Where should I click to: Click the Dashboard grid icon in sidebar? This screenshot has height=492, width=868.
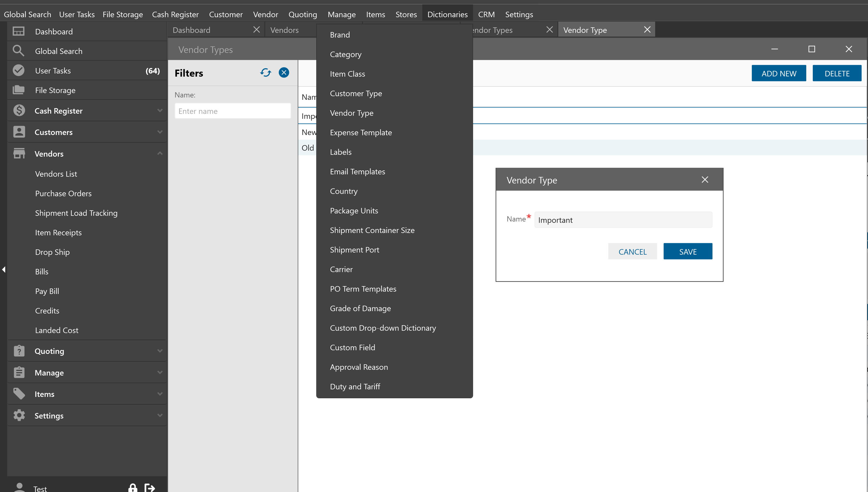point(18,32)
